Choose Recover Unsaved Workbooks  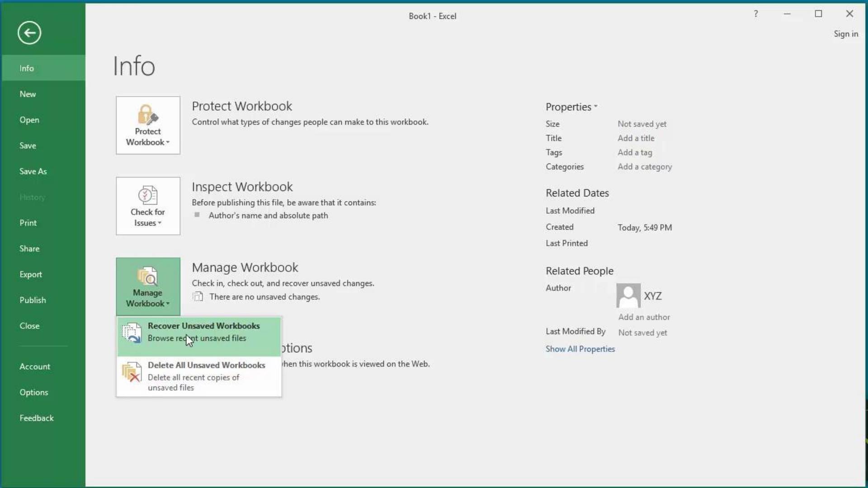click(199, 337)
